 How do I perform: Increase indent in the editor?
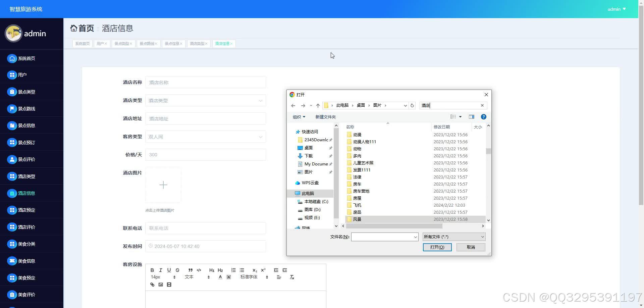[285, 270]
